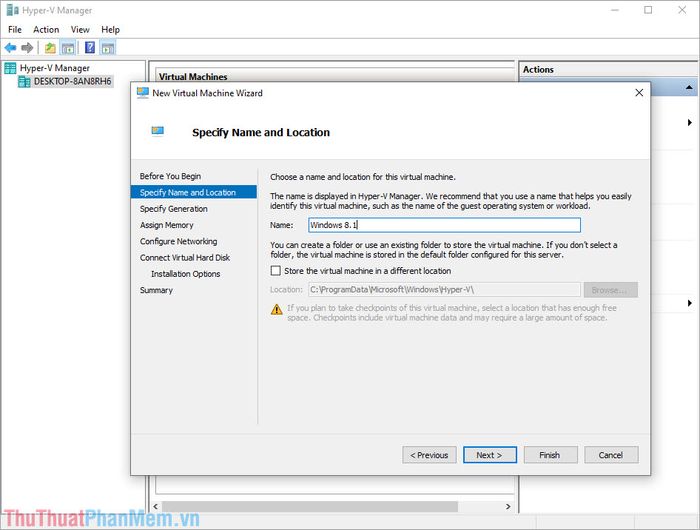Open the blue Help question mark icon
Screen dimensions: 700x530
click(x=90, y=47)
